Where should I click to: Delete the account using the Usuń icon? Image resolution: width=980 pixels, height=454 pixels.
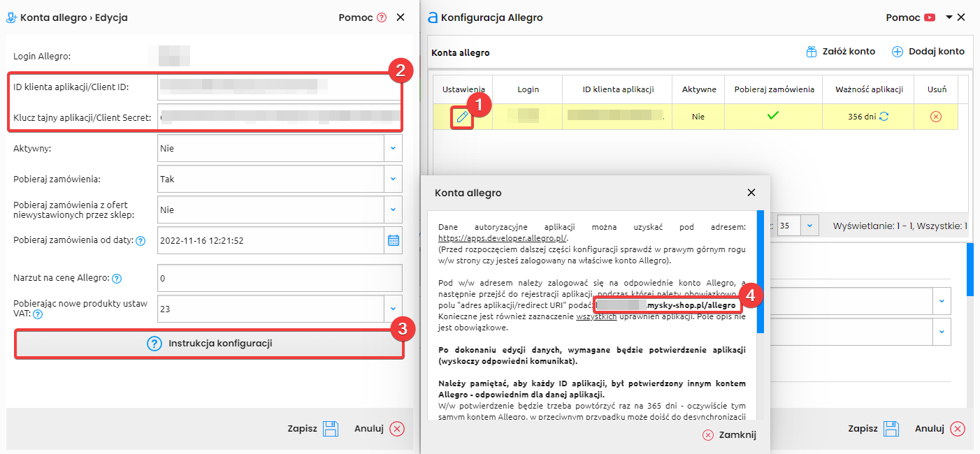[x=936, y=116]
